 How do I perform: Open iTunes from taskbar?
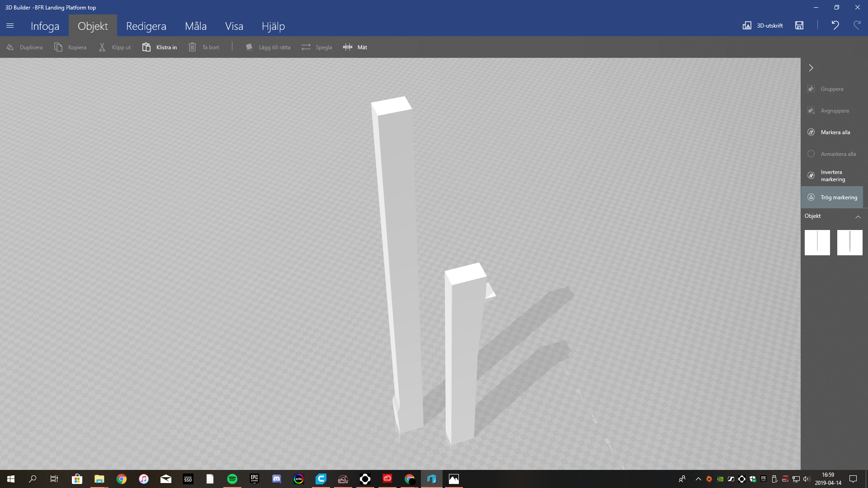point(144,479)
